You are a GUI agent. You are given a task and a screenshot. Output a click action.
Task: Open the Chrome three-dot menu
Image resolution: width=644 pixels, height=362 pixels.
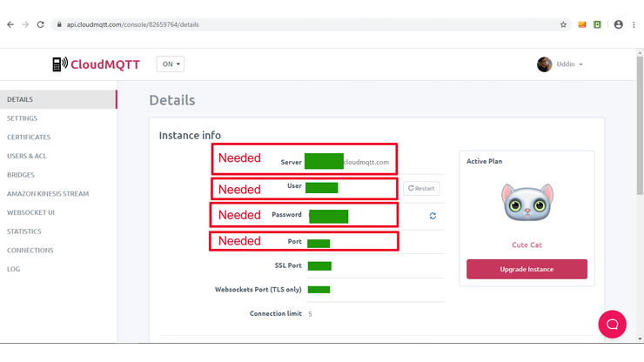(x=633, y=24)
